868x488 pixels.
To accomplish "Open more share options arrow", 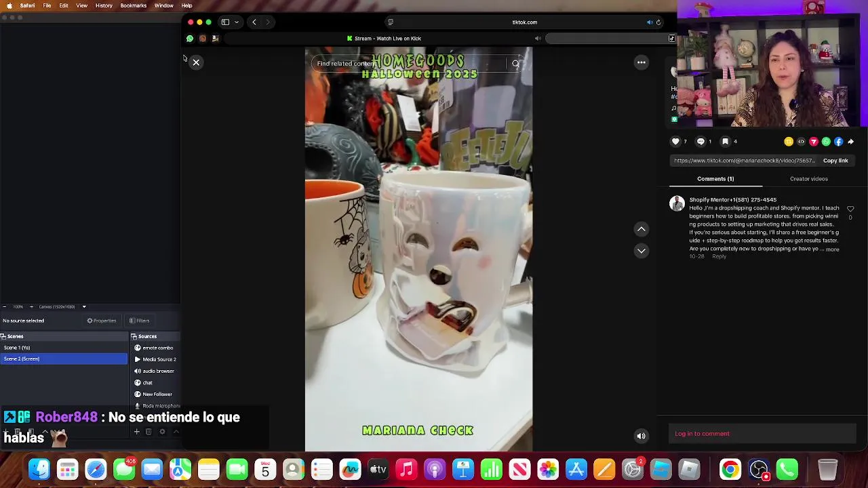I will click(851, 142).
